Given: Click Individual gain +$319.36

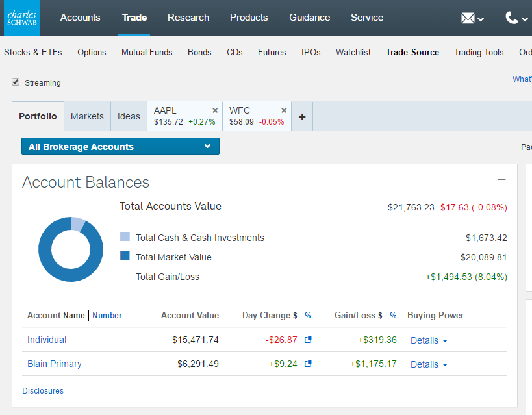Looking at the screenshot, I should point(377,340).
